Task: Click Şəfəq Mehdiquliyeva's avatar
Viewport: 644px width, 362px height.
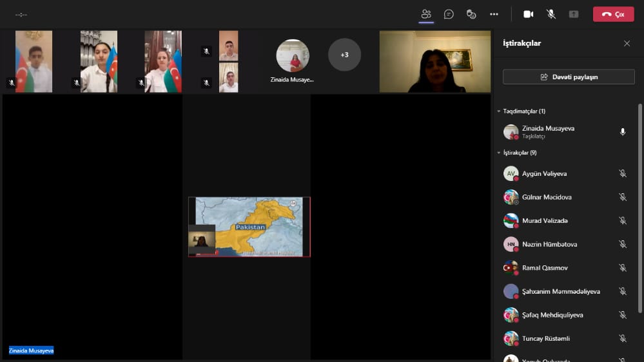Action: pos(511,315)
